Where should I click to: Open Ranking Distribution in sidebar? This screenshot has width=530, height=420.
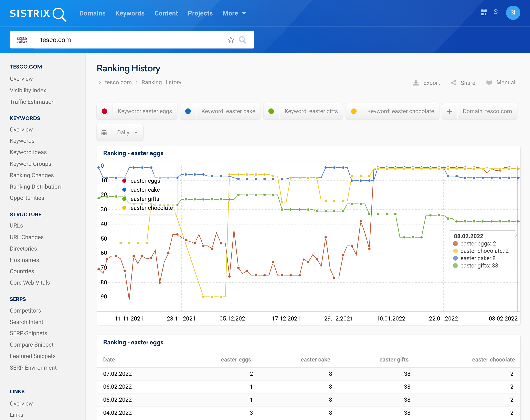pyautogui.click(x=35, y=187)
